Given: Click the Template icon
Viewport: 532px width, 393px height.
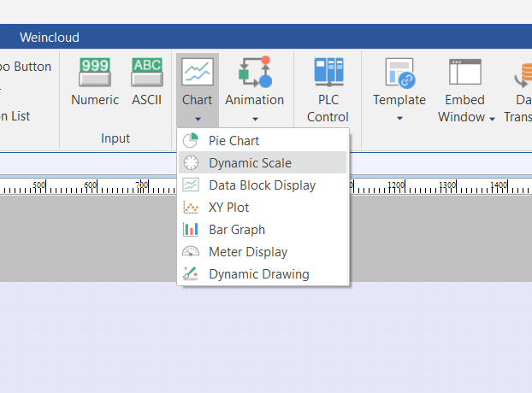Looking at the screenshot, I should [x=399, y=73].
